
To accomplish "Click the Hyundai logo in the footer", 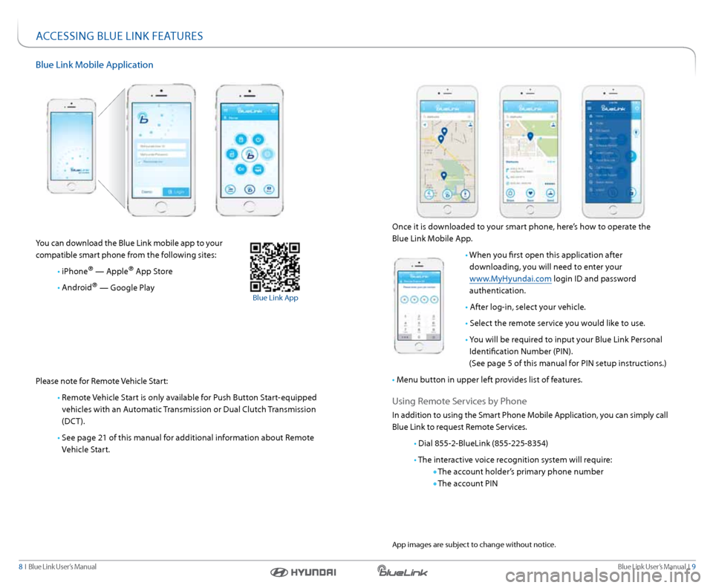I will (x=303, y=572).
